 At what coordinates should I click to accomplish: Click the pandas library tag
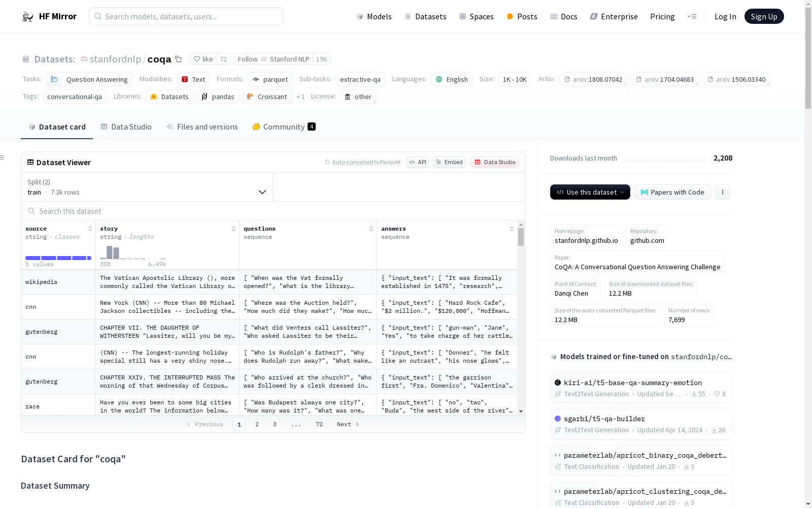[x=218, y=97]
